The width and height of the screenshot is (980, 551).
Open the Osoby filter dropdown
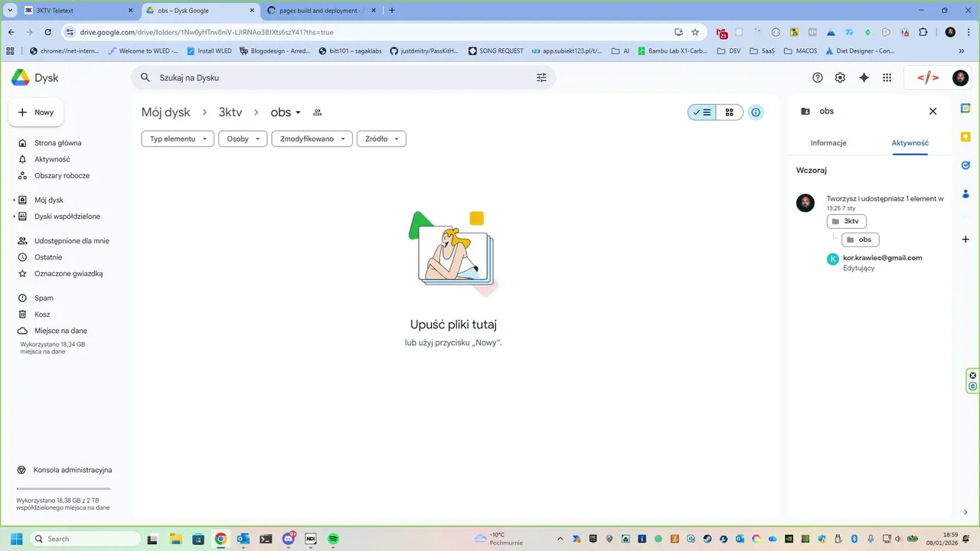(x=243, y=139)
